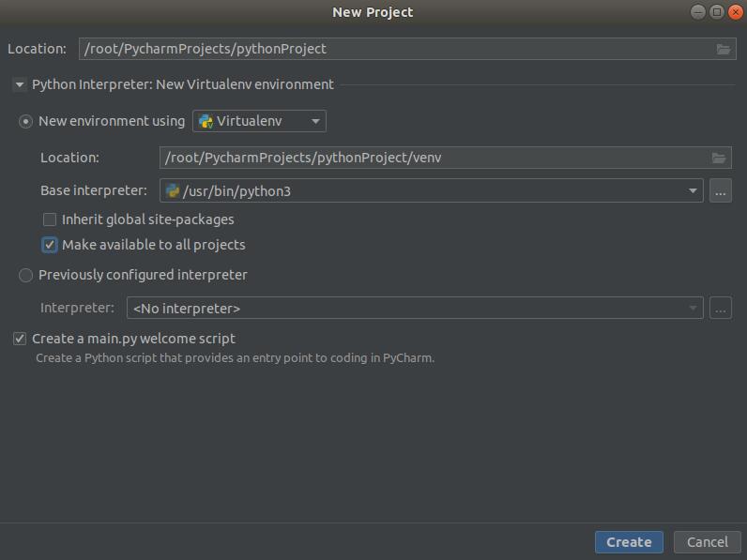The width and height of the screenshot is (747, 560).
Task: Minimize the New Project dialog window
Action: [698, 12]
